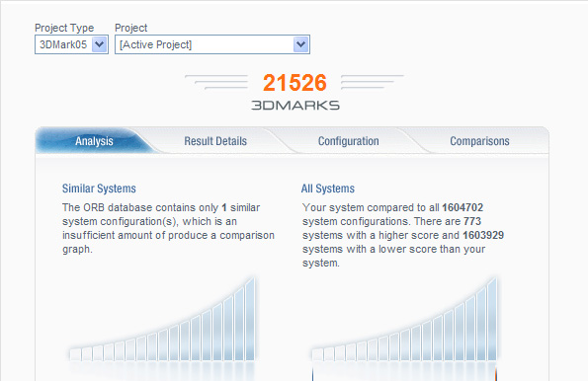
Task: Click the 21526 score value
Action: pos(294,83)
